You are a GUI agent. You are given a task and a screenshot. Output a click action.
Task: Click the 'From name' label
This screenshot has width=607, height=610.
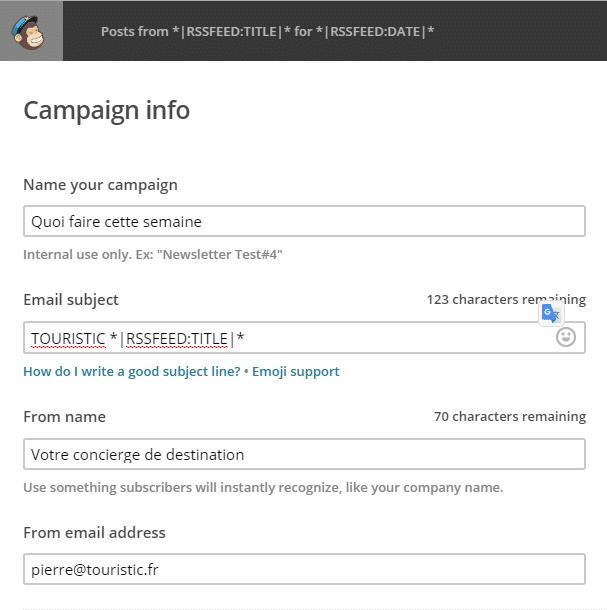tap(65, 417)
